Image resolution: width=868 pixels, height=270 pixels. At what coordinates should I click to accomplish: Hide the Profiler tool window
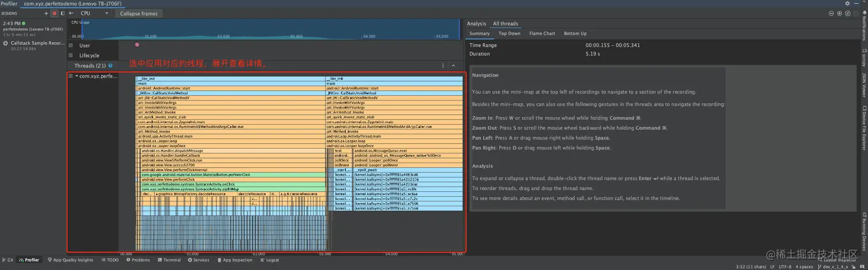coord(855,3)
